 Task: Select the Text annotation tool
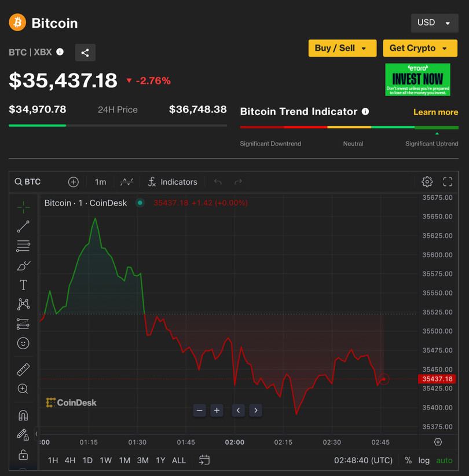point(23,285)
